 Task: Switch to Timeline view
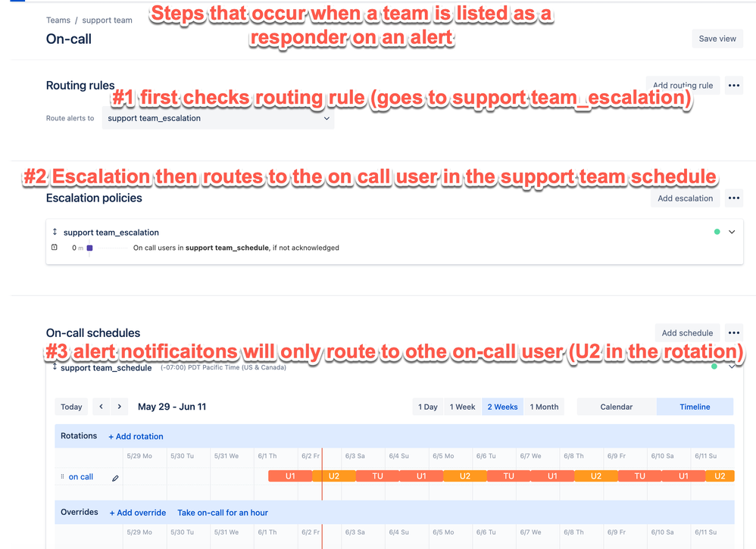[x=695, y=407]
